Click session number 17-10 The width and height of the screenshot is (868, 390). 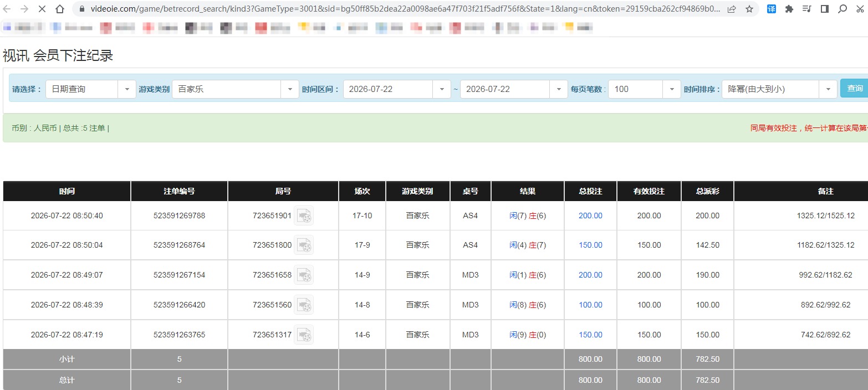click(362, 215)
